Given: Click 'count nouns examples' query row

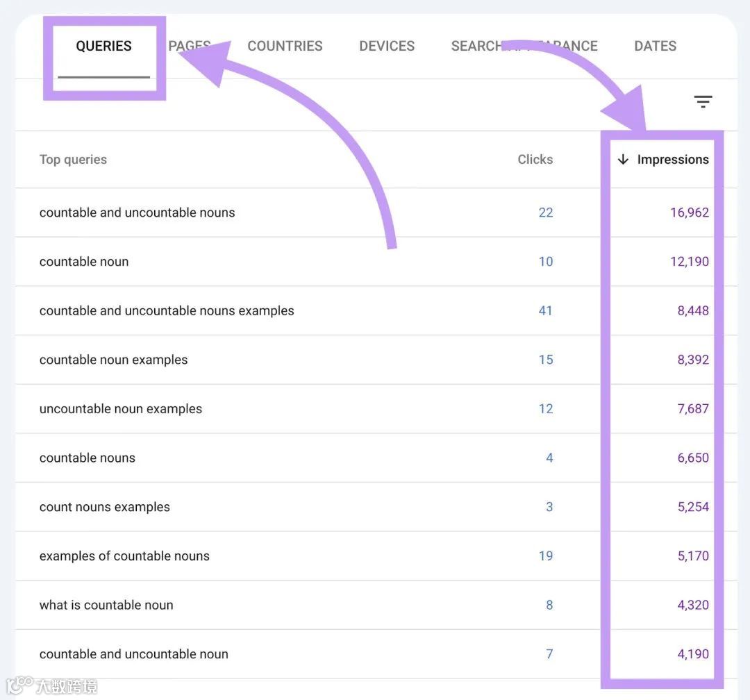Looking at the screenshot, I should [x=105, y=507].
